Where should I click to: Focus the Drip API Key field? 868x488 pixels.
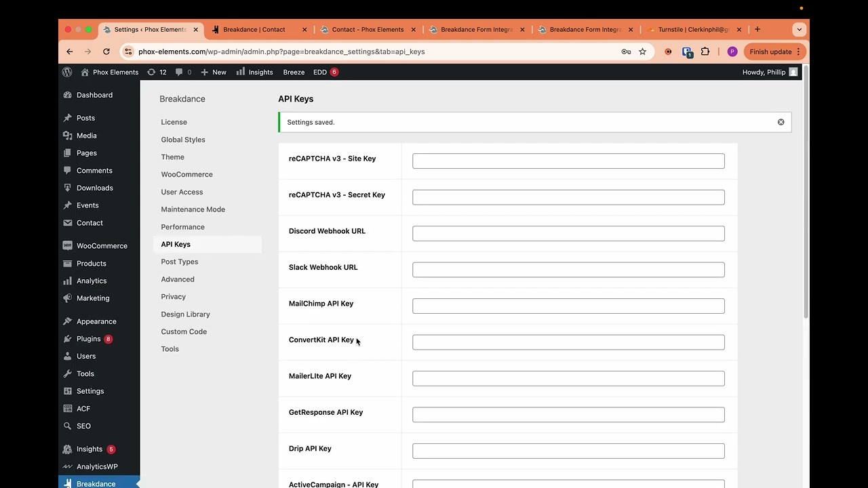pyautogui.click(x=568, y=451)
